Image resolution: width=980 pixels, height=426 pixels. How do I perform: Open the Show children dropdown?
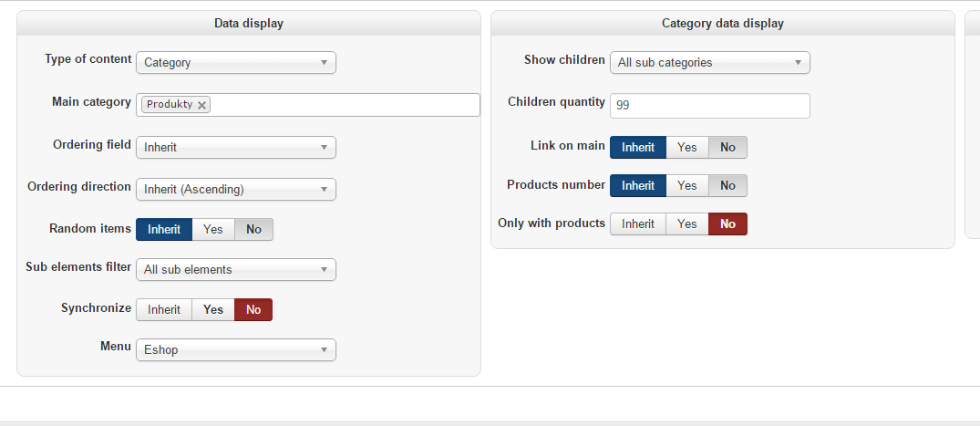point(709,63)
